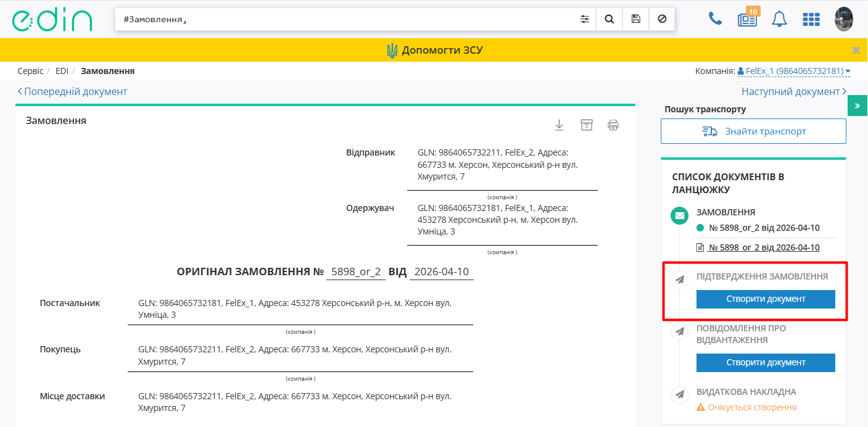Create document for Повідомлення про відвантаження
868x427 pixels.
[766, 363]
